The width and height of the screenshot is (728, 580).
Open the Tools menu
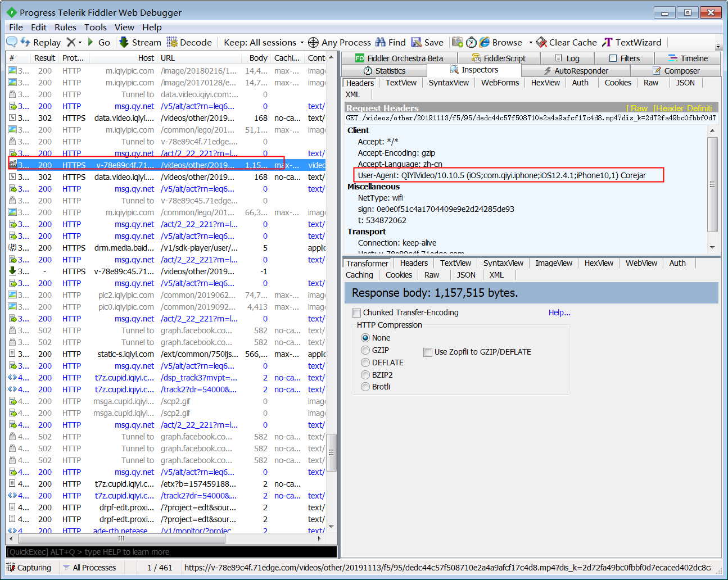click(x=96, y=27)
